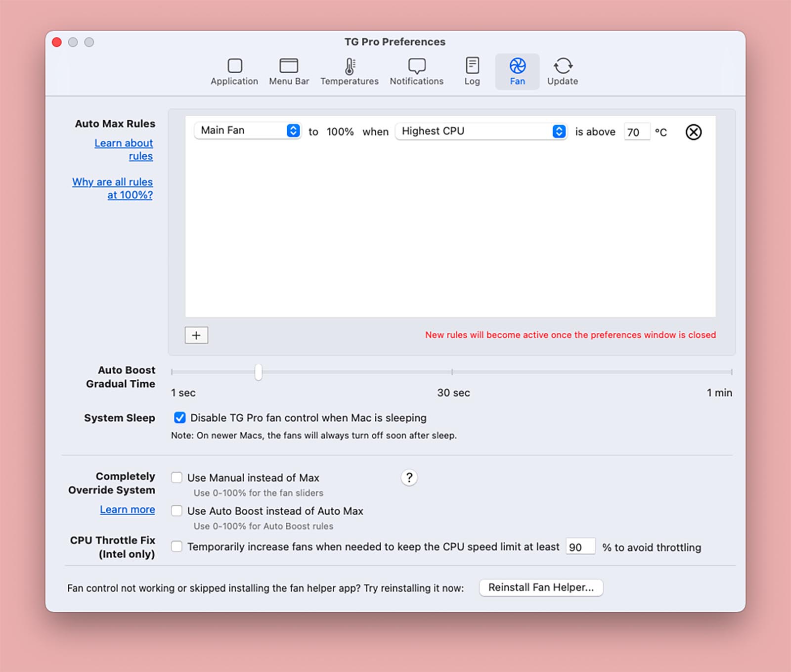Click the question mark help icon

tap(409, 478)
